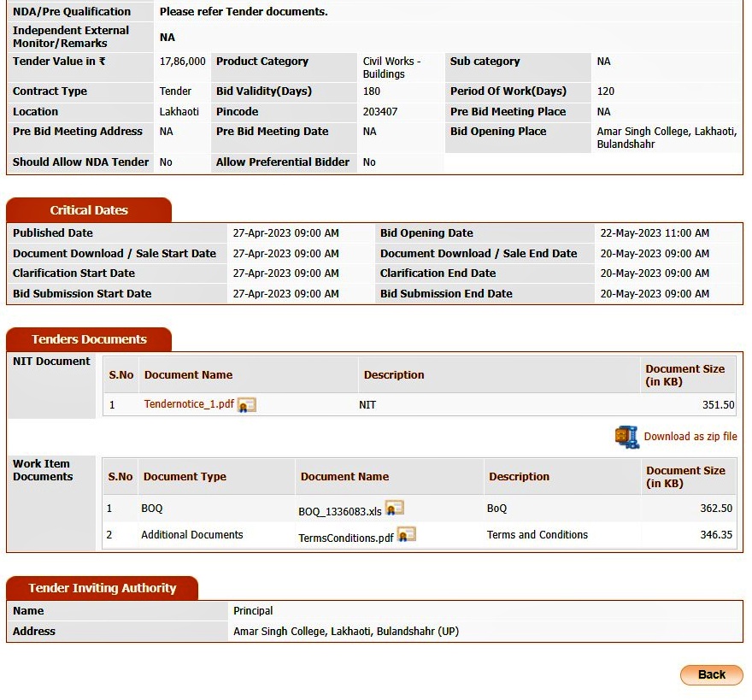Screen dimensions: 752x700
Task: Click the Allow Preferential Bidder value No
Action: click(x=369, y=162)
